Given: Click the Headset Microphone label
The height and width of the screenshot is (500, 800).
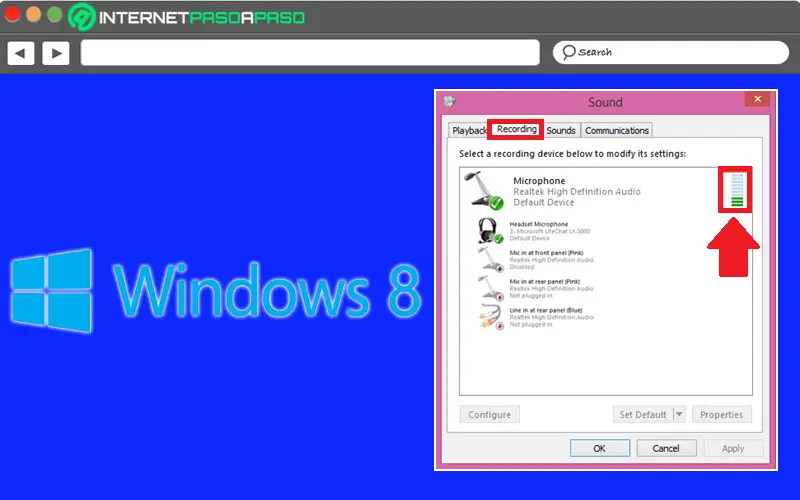Looking at the screenshot, I should [x=538, y=224].
